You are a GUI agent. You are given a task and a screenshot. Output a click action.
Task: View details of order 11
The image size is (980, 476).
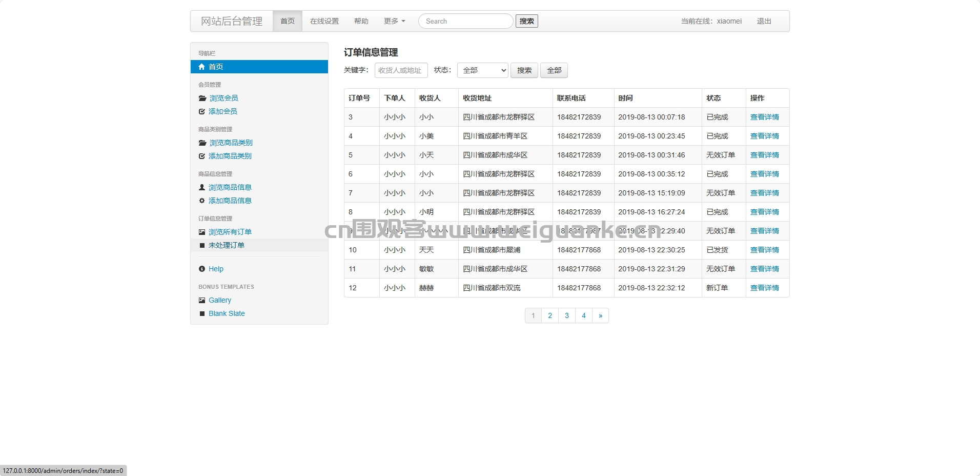(x=765, y=269)
